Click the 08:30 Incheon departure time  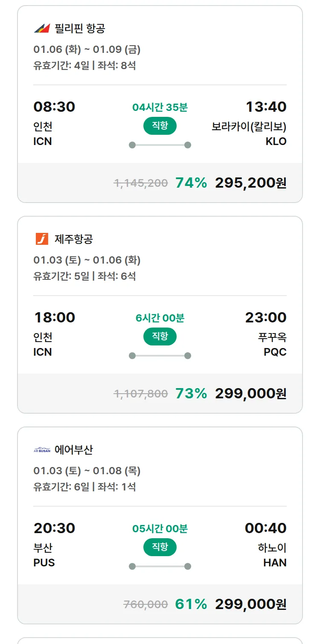[x=54, y=107]
